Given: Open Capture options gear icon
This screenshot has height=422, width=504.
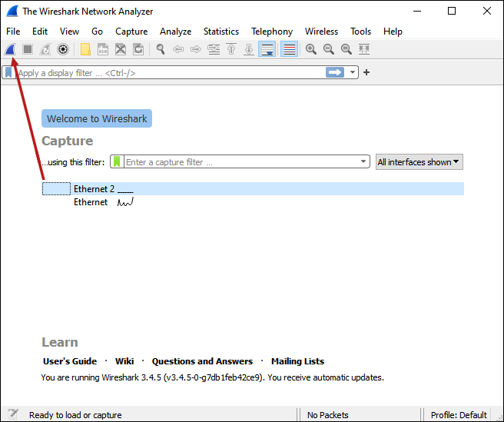Looking at the screenshot, I should pos(63,49).
